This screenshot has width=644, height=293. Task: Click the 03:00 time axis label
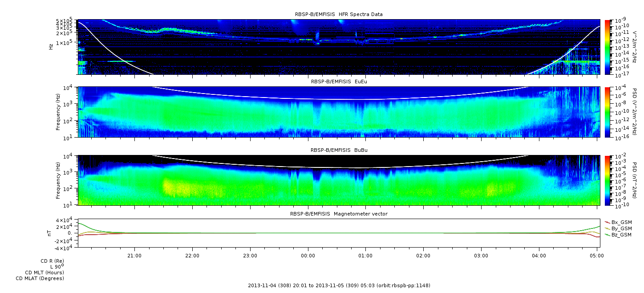[481, 256]
